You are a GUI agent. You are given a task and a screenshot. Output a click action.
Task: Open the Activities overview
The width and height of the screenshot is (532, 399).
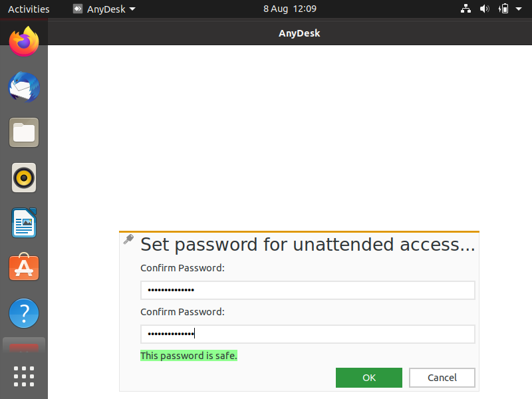pos(29,9)
